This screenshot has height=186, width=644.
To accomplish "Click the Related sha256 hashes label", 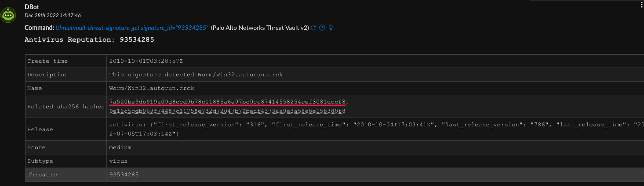I will 65,107.
